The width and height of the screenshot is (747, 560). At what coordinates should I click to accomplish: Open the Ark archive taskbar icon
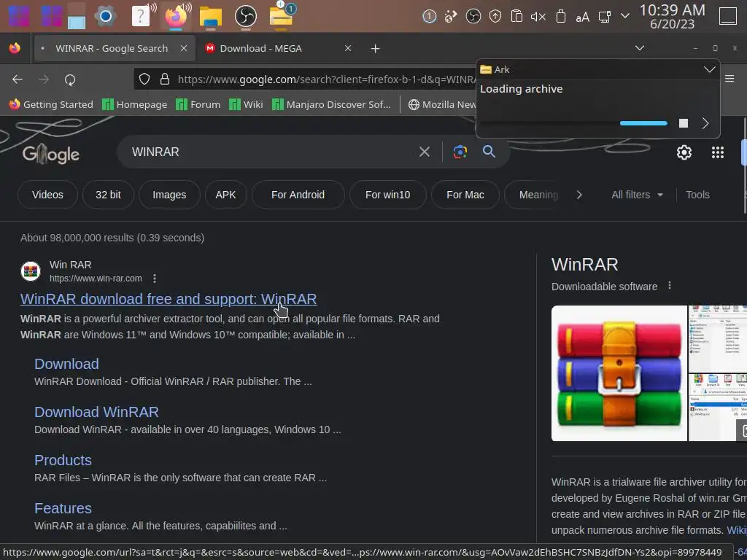click(281, 16)
